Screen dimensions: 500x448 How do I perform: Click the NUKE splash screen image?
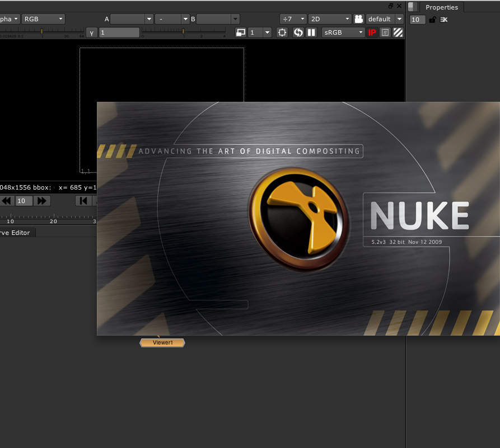(298, 219)
